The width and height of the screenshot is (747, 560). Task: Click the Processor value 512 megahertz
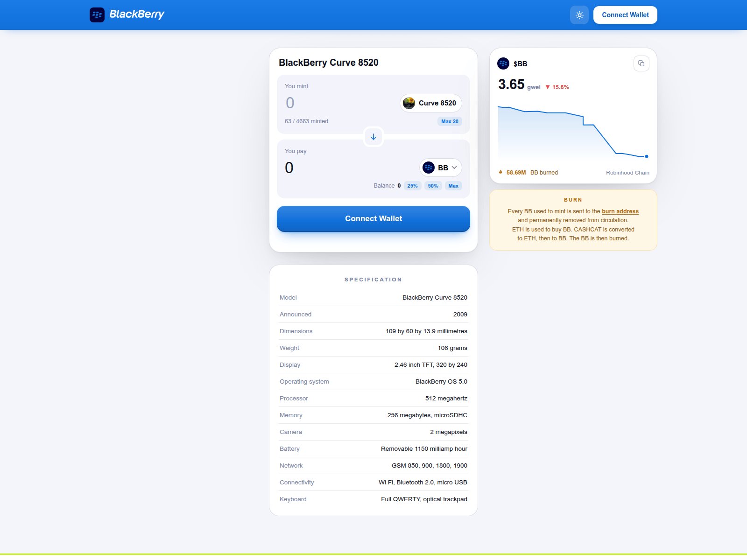(x=446, y=399)
